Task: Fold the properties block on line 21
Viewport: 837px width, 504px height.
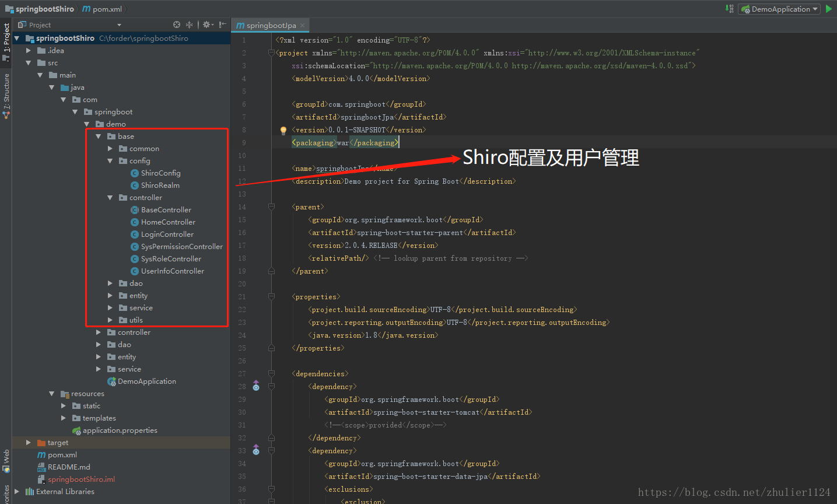Action: coord(271,296)
